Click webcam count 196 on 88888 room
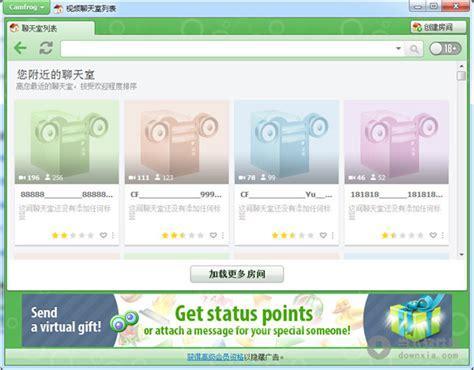The width and height of the screenshot is (474, 370). pyautogui.click(x=29, y=178)
